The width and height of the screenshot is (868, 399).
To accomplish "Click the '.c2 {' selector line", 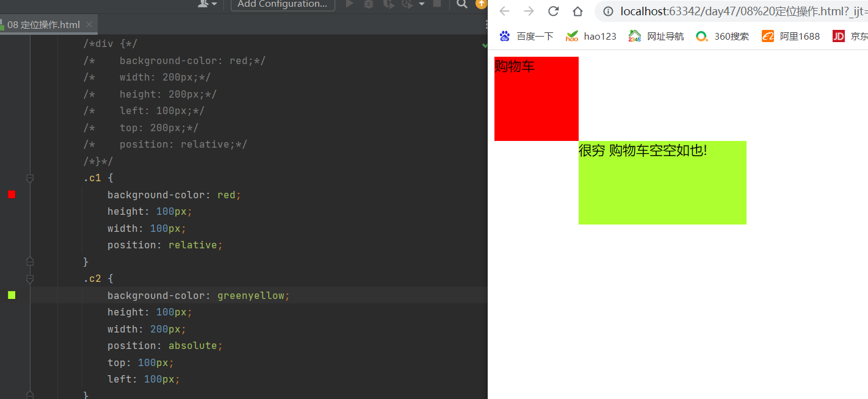I will (98, 279).
